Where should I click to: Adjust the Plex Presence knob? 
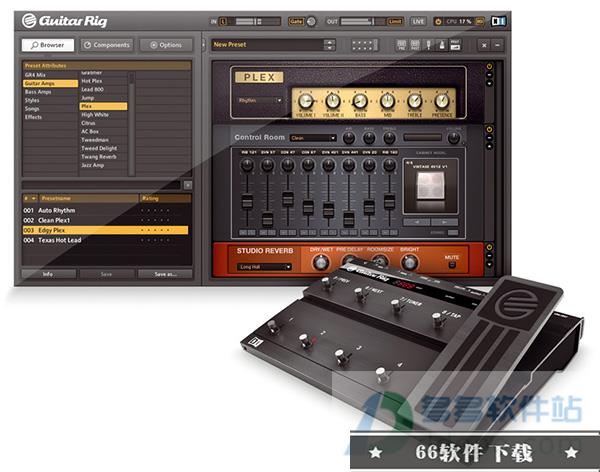coord(442,101)
